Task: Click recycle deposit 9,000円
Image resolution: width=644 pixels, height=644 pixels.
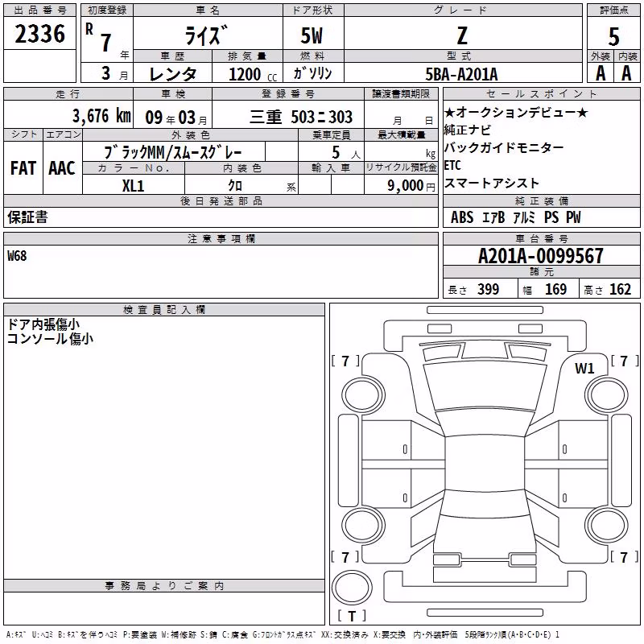Action: tap(411, 186)
